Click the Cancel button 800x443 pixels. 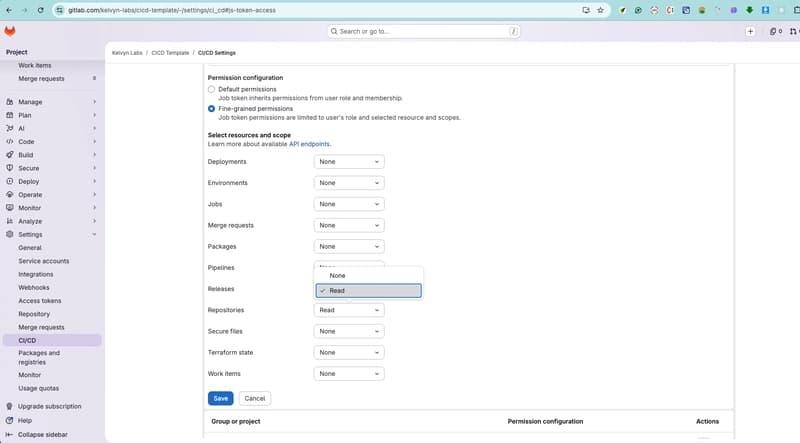255,399
